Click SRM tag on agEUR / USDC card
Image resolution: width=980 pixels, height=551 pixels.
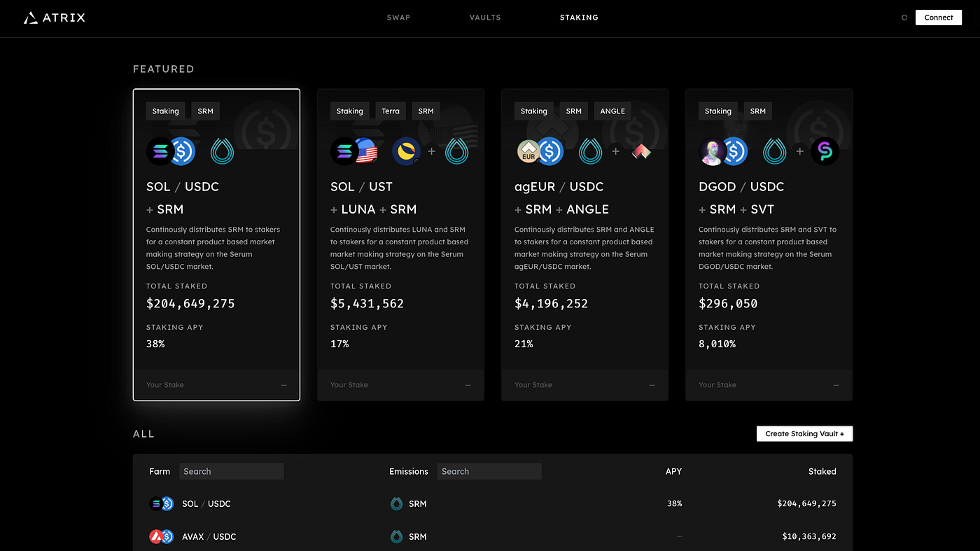point(574,111)
